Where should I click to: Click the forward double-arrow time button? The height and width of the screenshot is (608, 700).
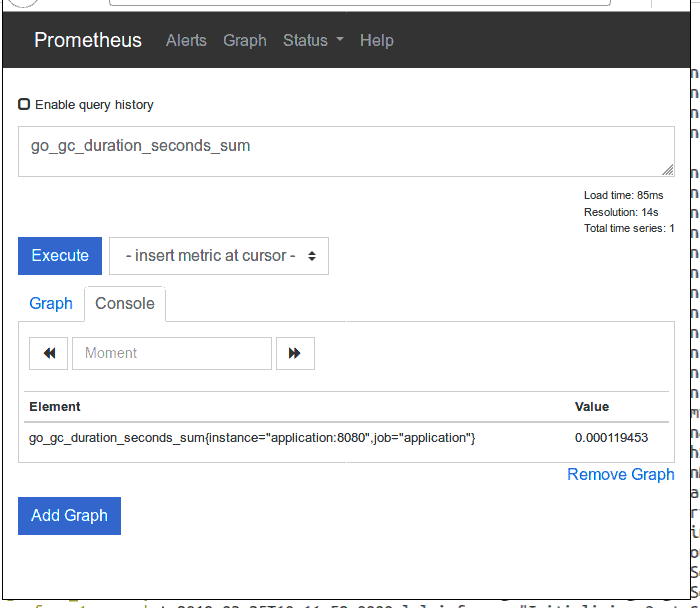click(x=295, y=353)
